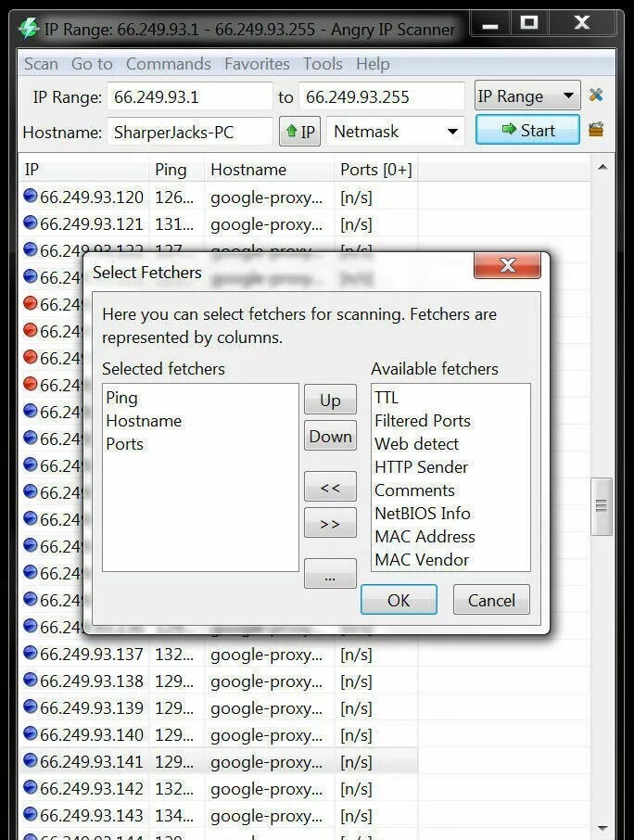Select HTTP Sender in Available fetchers

[x=421, y=467]
